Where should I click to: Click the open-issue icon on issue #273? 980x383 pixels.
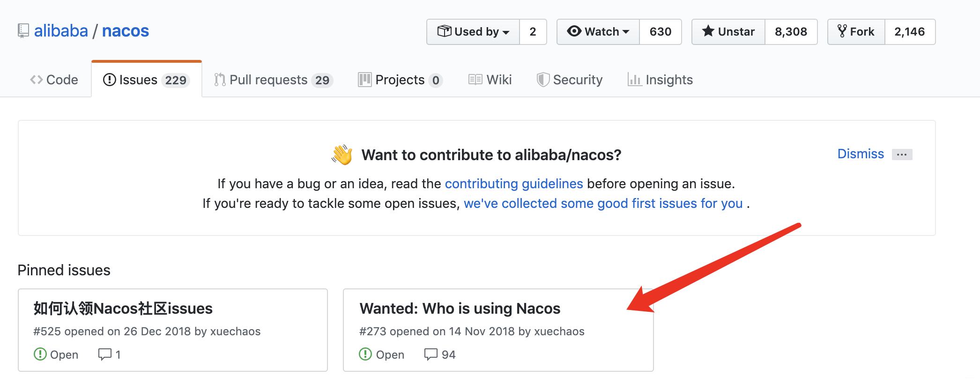(365, 354)
